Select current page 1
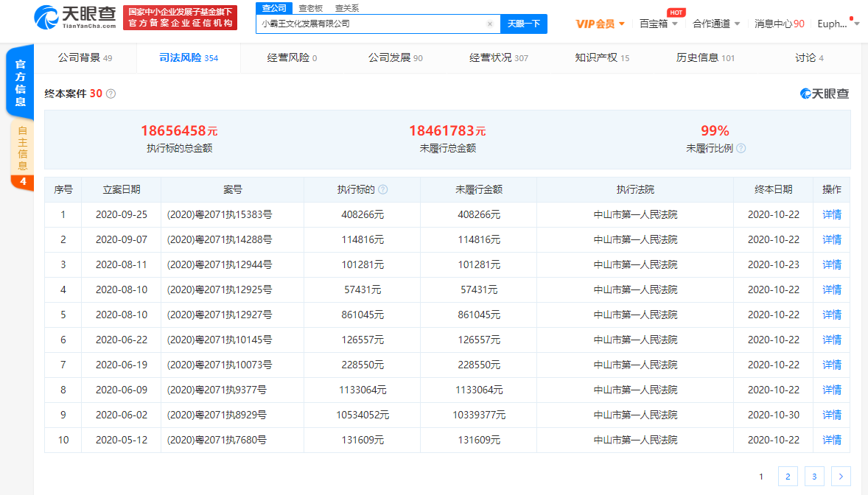868x495 pixels. tap(761, 476)
